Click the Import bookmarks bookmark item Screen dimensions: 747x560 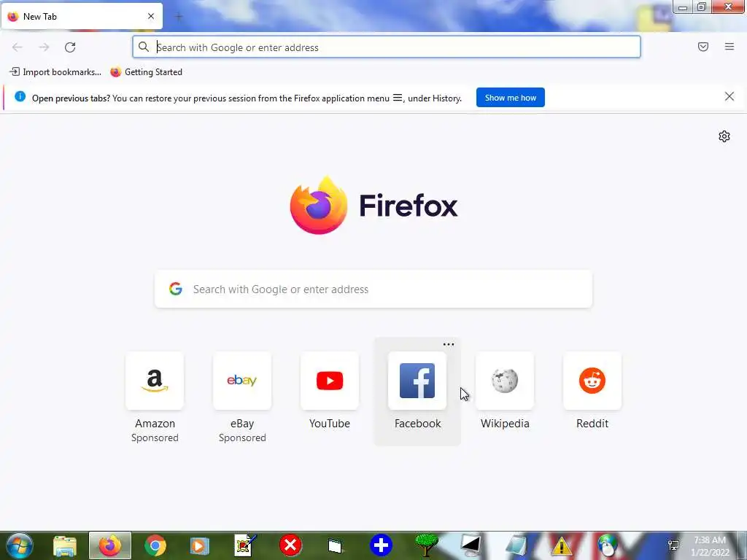(x=55, y=72)
